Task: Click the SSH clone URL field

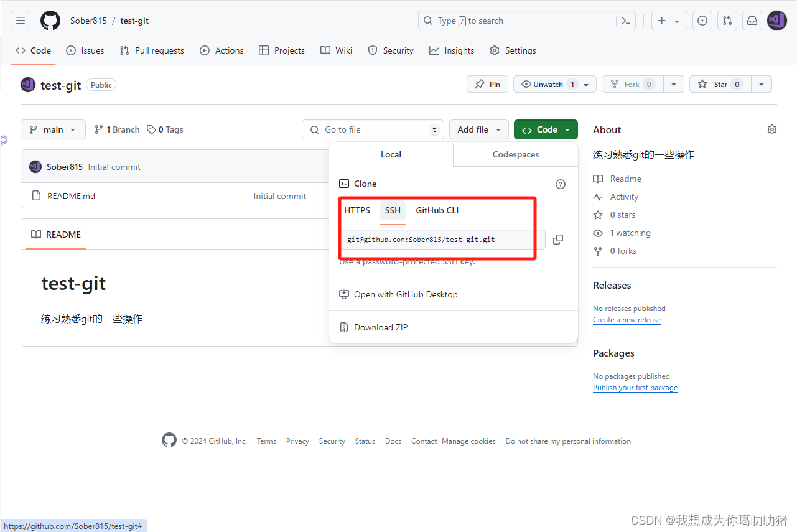Action: pyautogui.click(x=442, y=240)
